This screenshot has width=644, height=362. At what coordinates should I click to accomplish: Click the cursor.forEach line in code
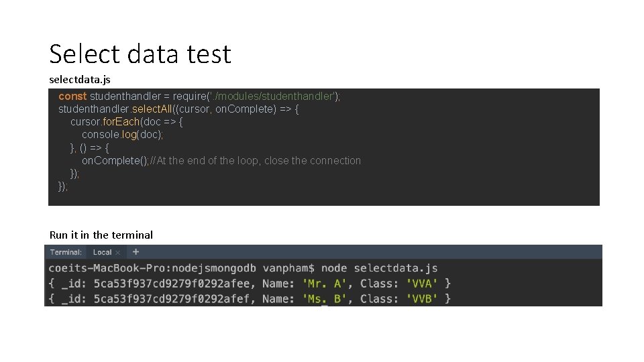click(x=127, y=122)
